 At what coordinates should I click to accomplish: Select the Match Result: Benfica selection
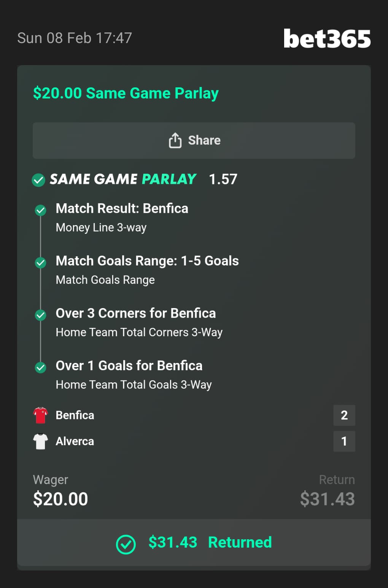pos(122,209)
